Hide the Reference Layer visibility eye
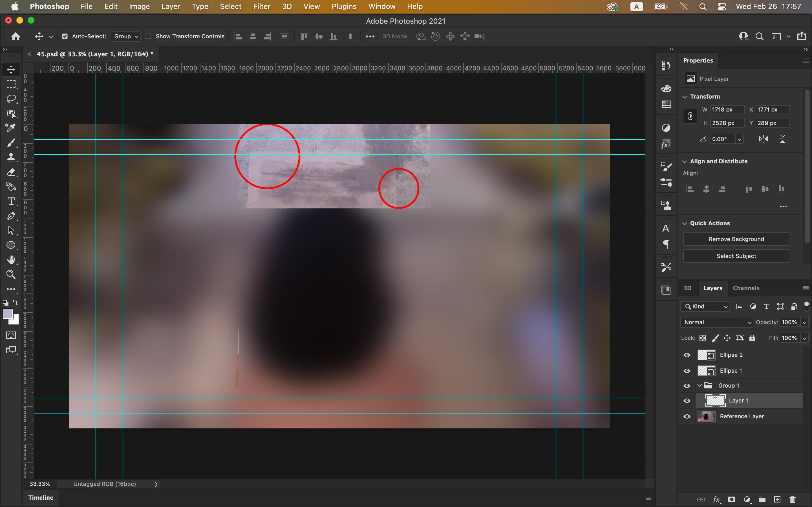Screen dimensions: 812x507 coord(687,417)
